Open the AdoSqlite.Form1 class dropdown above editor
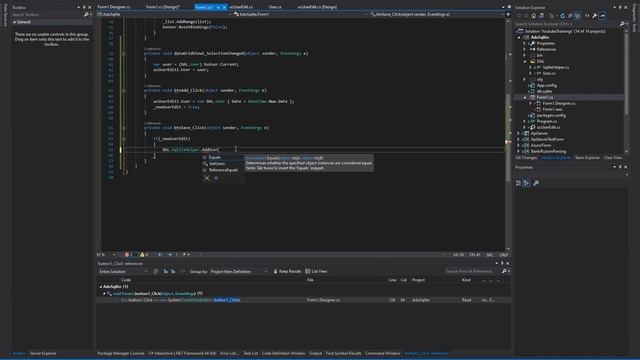 click(300, 14)
